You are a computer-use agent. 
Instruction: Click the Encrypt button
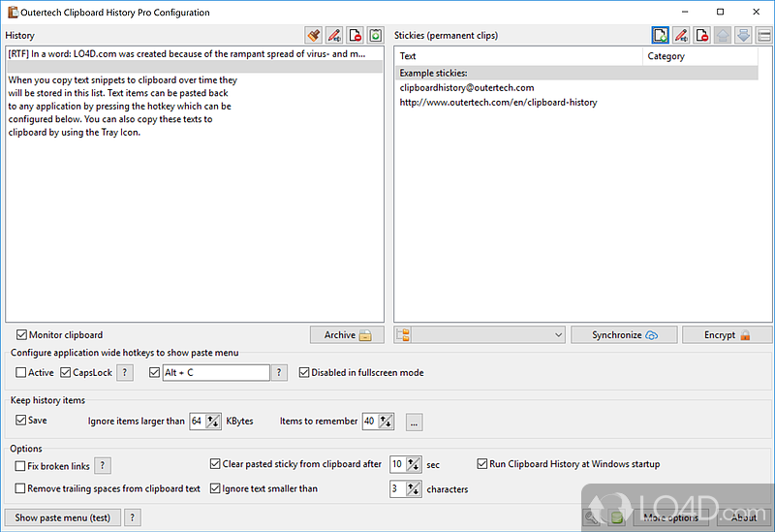[x=727, y=334]
